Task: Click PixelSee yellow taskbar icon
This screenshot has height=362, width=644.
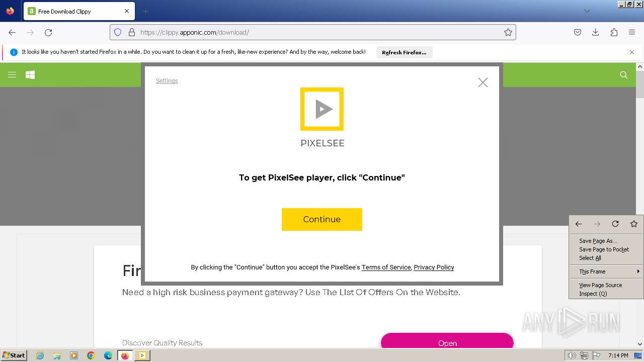Action: click(x=142, y=355)
